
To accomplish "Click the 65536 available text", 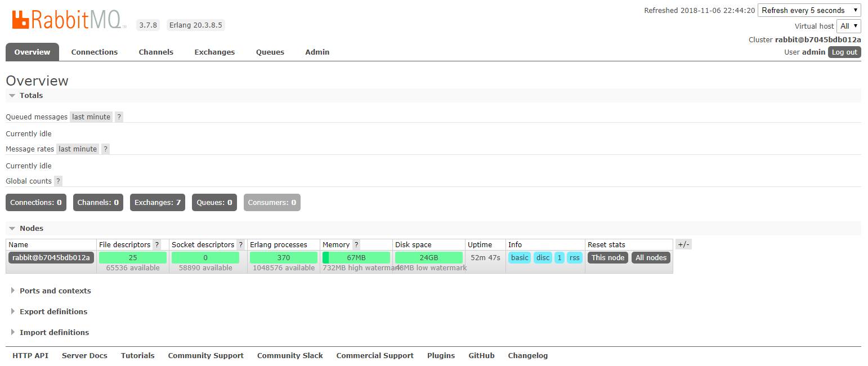I will coord(133,268).
